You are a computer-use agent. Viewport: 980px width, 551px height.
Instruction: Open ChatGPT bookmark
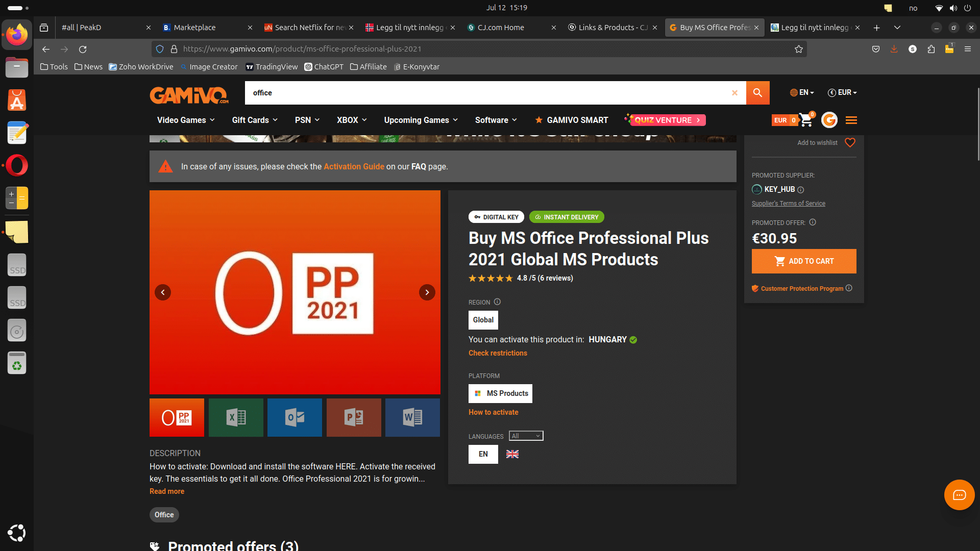(324, 67)
